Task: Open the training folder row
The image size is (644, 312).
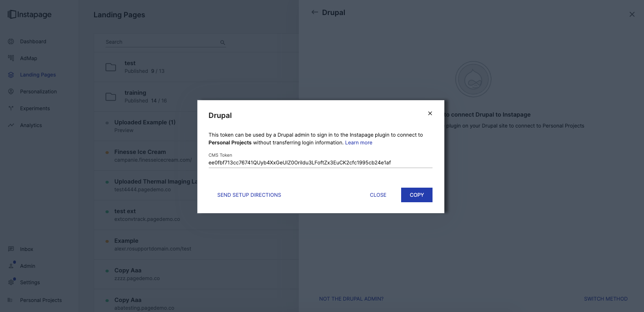Action: (x=196, y=97)
